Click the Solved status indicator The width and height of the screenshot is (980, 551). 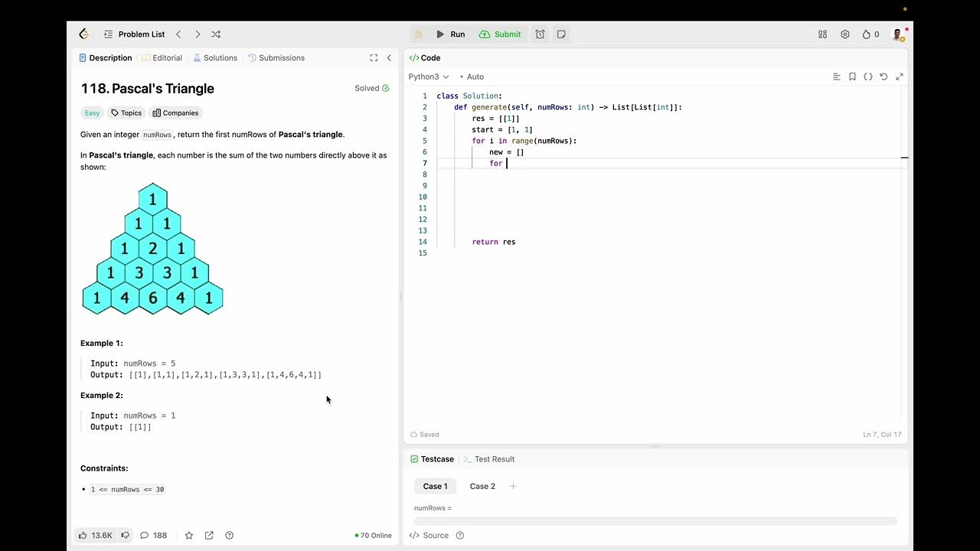point(372,88)
